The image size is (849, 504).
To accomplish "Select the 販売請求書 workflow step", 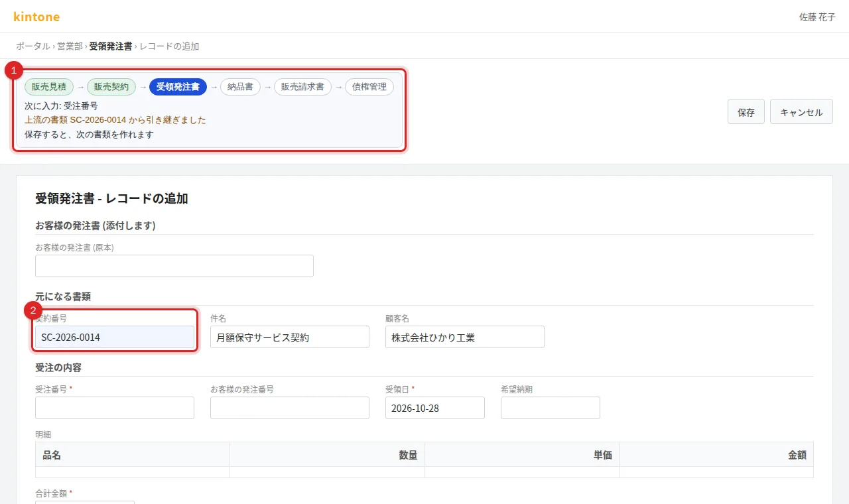I will click(302, 87).
